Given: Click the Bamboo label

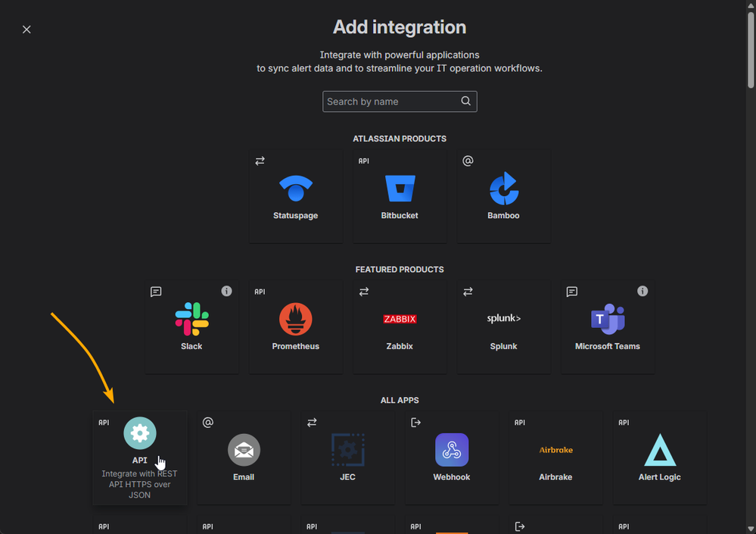Looking at the screenshot, I should [x=503, y=216].
